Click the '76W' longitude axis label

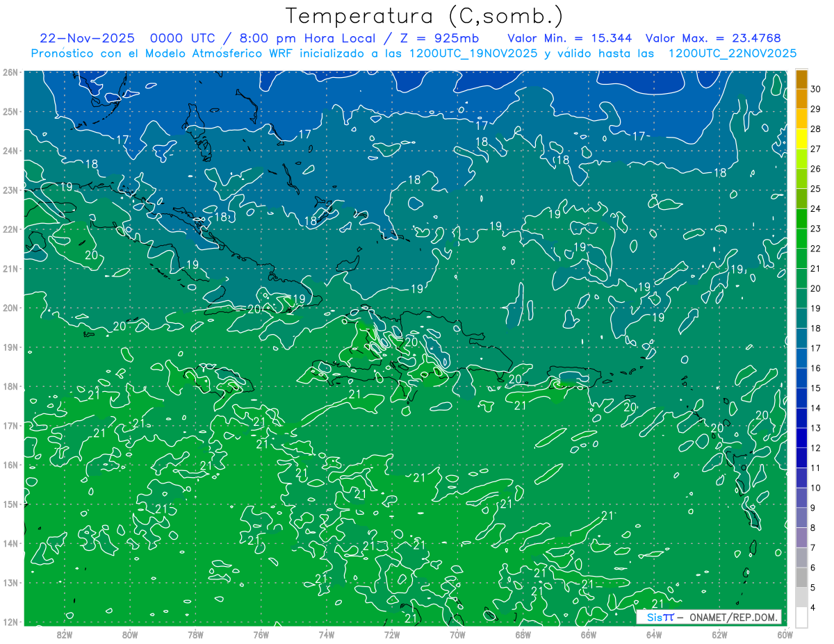pyautogui.click(x=261, y=634)
